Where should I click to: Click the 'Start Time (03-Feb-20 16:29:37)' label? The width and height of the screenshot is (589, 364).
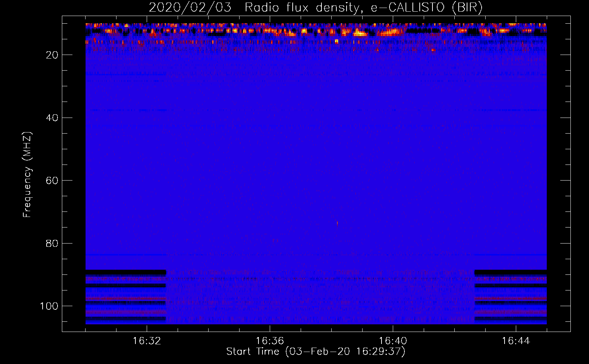tap(316, 352)
